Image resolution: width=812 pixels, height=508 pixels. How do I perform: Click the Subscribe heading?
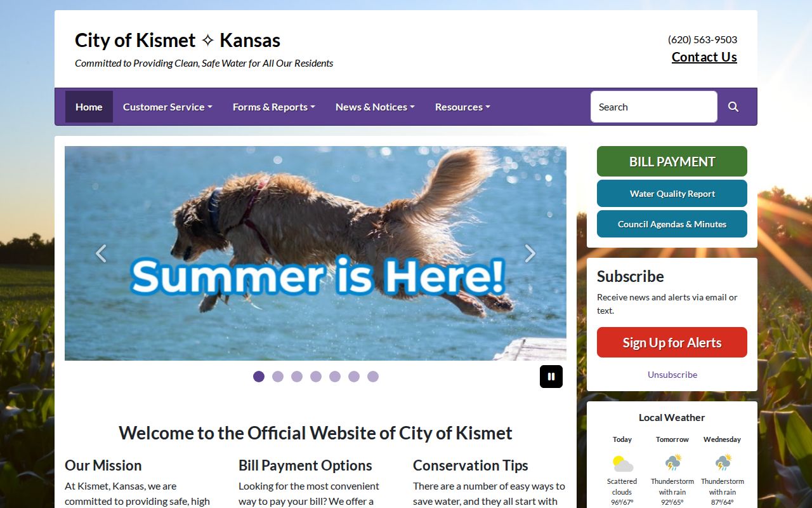pos(631,276)
